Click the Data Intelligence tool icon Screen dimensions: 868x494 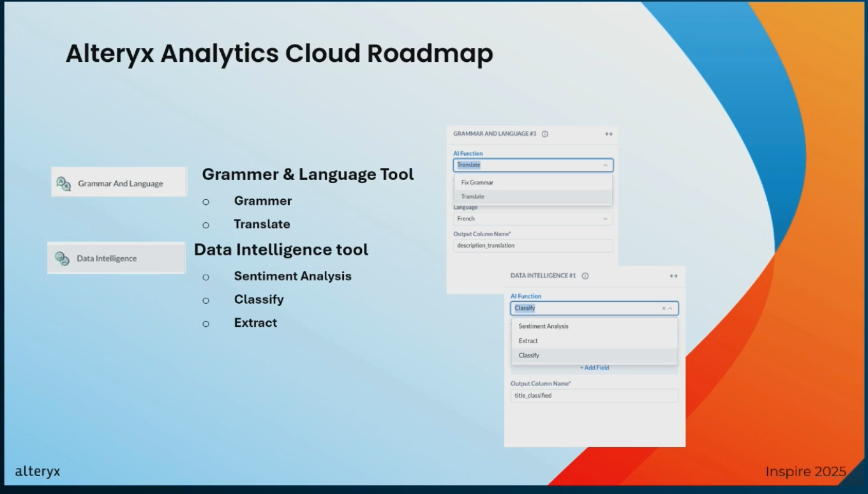click(62, 258)
